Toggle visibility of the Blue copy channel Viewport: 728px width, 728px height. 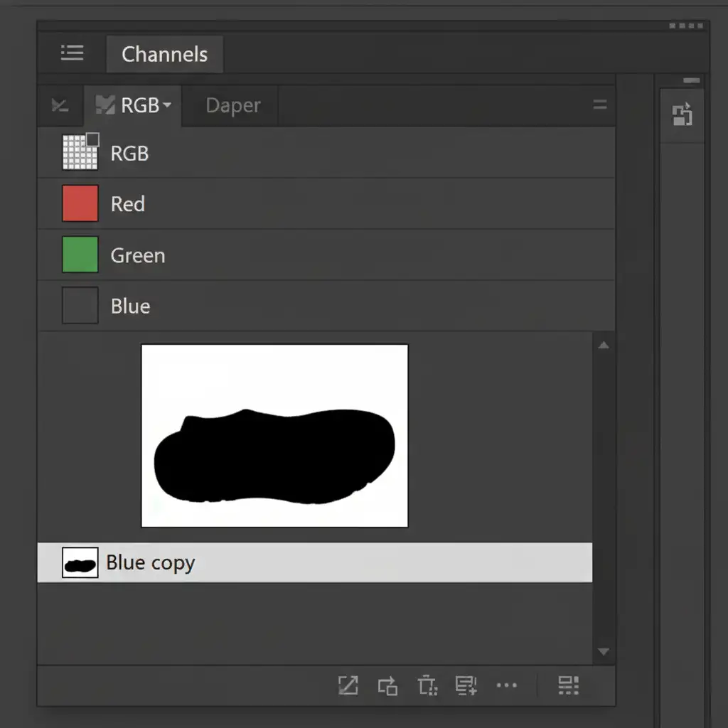pyautogui.click(x=80, y=562)
